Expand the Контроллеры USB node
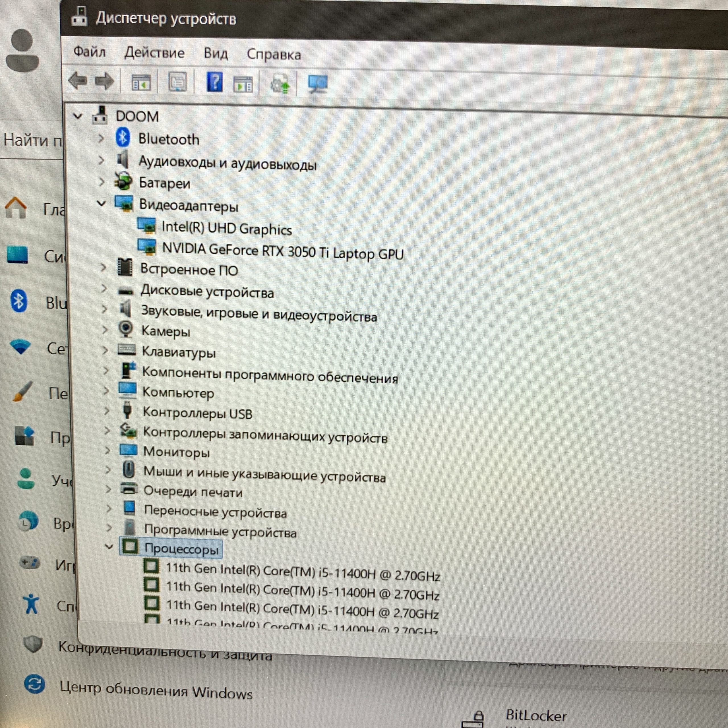 (107, 411)
